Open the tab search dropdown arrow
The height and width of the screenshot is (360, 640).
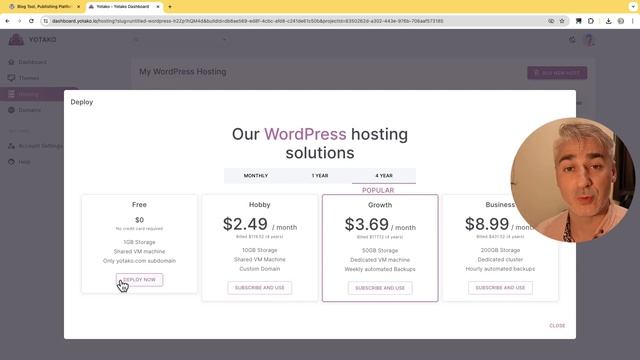click(633, 7)
